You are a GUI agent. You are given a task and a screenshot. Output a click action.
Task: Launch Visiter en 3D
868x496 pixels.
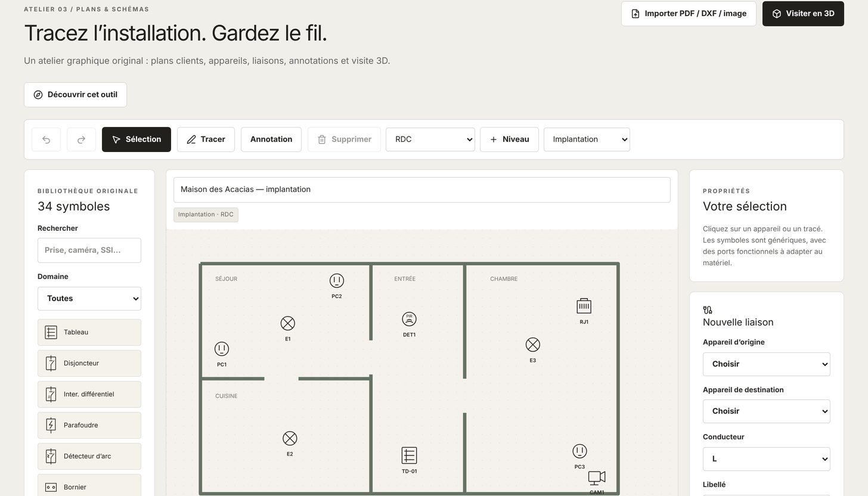tap(803, 14)
